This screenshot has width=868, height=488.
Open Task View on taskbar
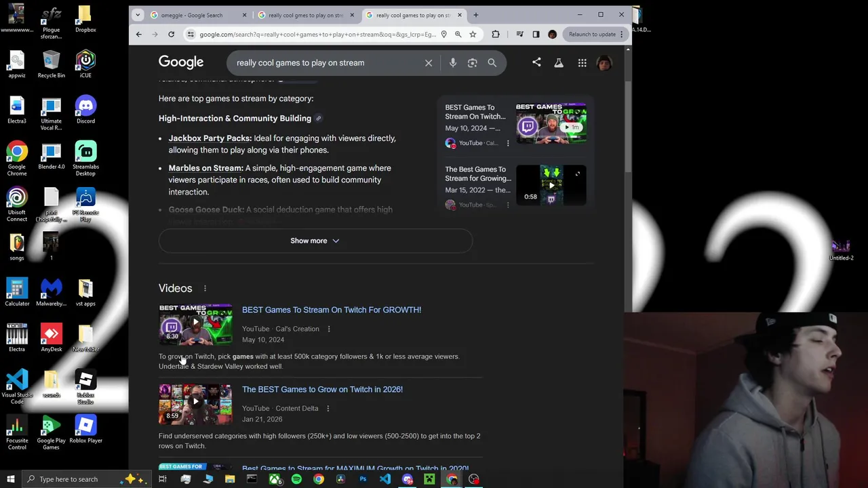[163, 479]
